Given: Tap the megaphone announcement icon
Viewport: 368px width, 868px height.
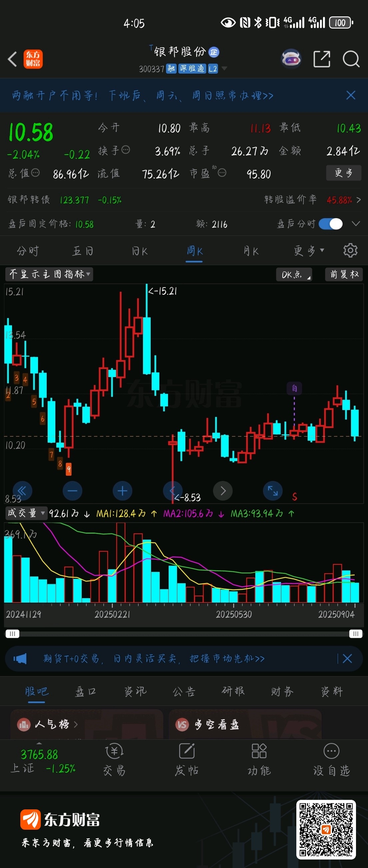Looking at the screenshot, I should tap(20, 658).
